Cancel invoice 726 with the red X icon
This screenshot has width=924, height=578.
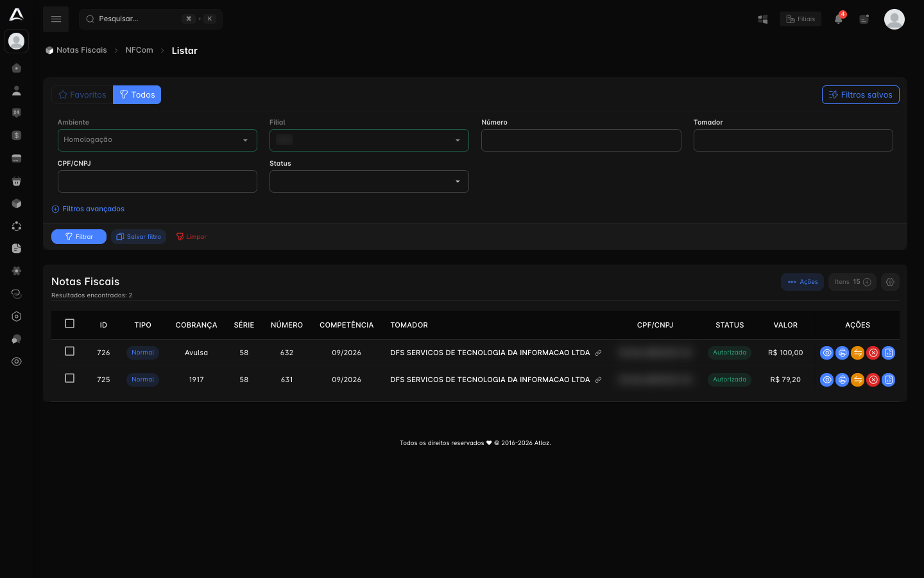[x=873, y=353]
